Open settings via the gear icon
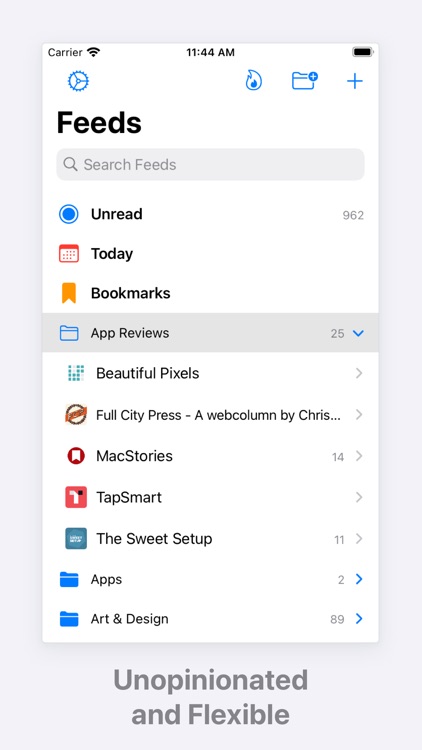Viewport: 422px width, 750px height. tap(78, 81)
